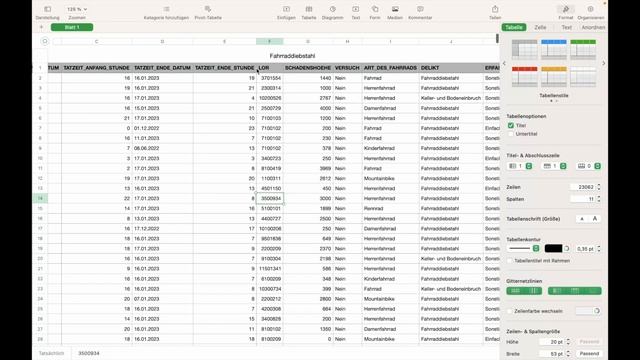Click the Zeilen row count field
This screenshot has width=640, height=360.
pos(582,187)
